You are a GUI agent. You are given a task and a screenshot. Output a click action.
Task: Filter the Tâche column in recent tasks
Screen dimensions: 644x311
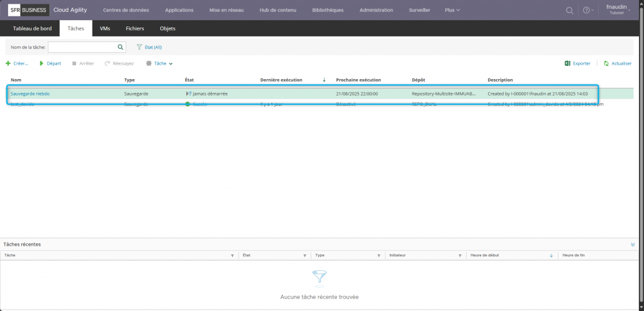coord(233,256)
